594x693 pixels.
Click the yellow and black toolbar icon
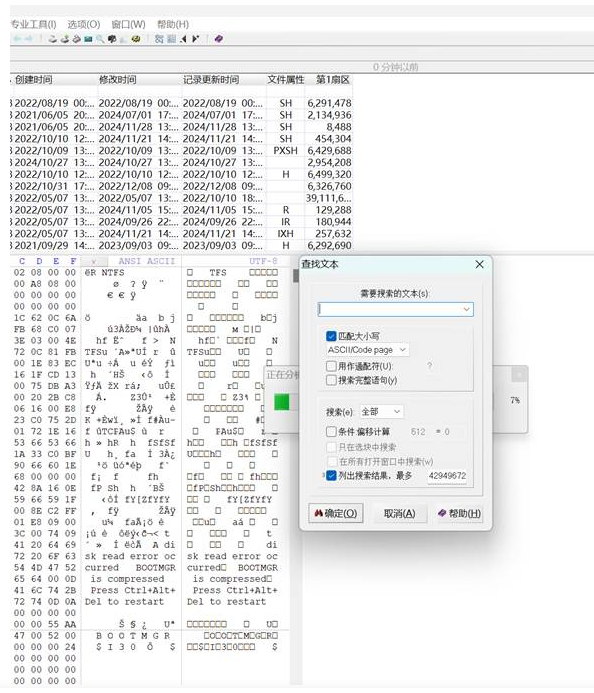click(136, 39)
